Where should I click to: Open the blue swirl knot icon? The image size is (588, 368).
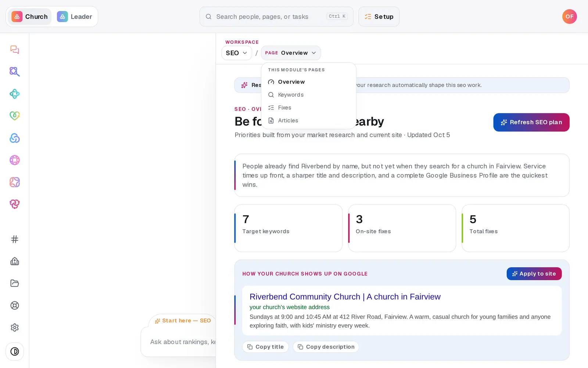pyautogui.click(x=15, y=138)
